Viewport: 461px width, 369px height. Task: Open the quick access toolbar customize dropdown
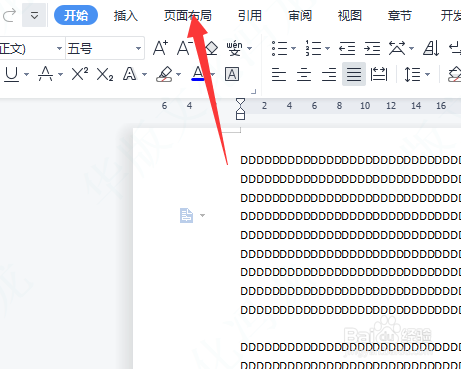[34, 15]
